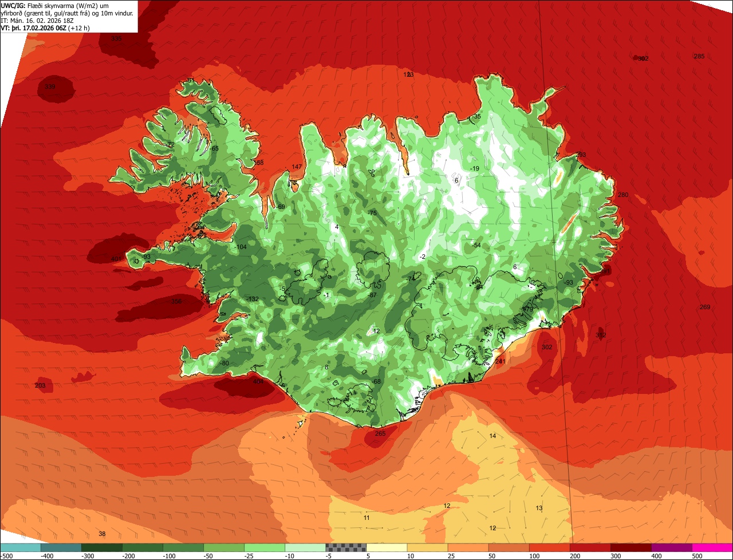Viewport: 733px width, 560px height.
Task: Click the '269' value in the eastern sea
Action: coord(705,307)
